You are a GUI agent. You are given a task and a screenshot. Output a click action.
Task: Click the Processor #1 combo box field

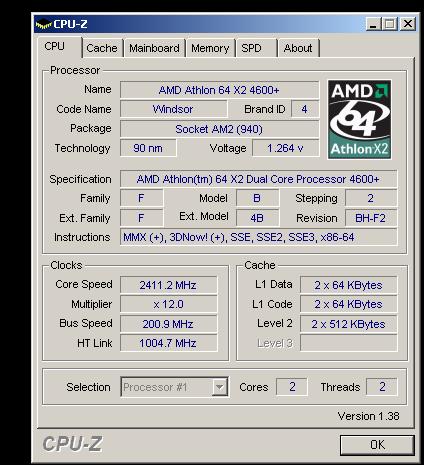(x=174, y=387)
